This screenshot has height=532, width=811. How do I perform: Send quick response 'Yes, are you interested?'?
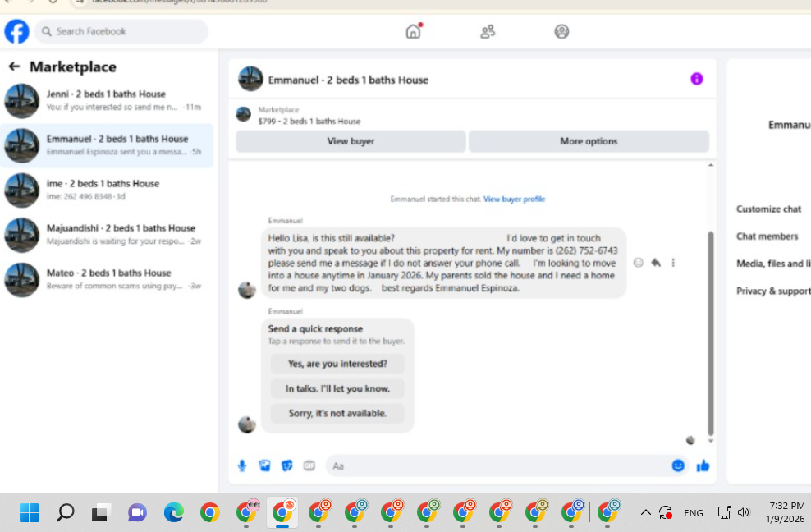(337, 364)
